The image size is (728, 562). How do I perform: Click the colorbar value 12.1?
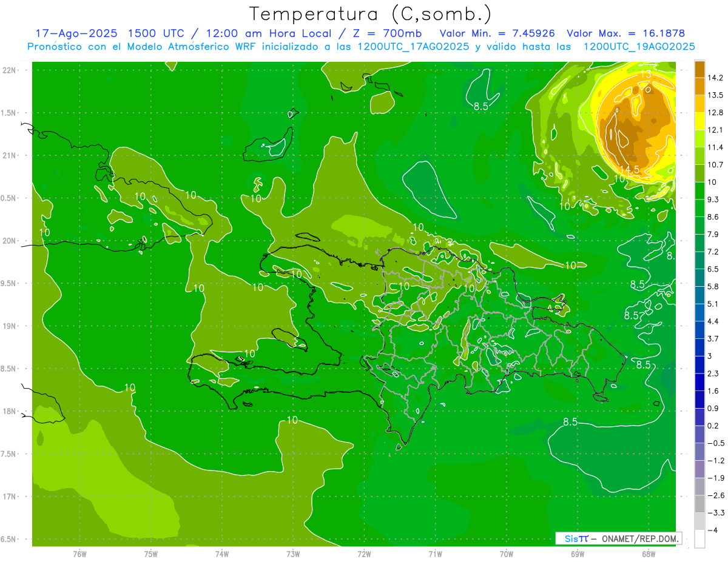pos(715,130)
